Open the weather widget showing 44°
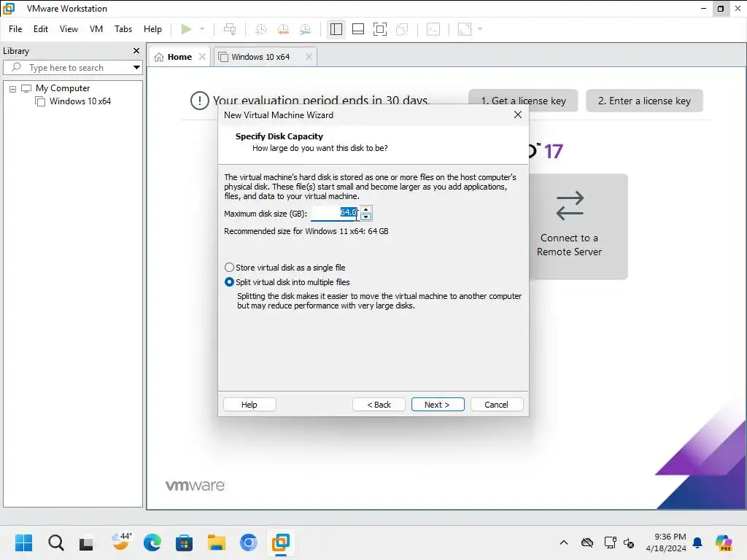 click(121, 542)
